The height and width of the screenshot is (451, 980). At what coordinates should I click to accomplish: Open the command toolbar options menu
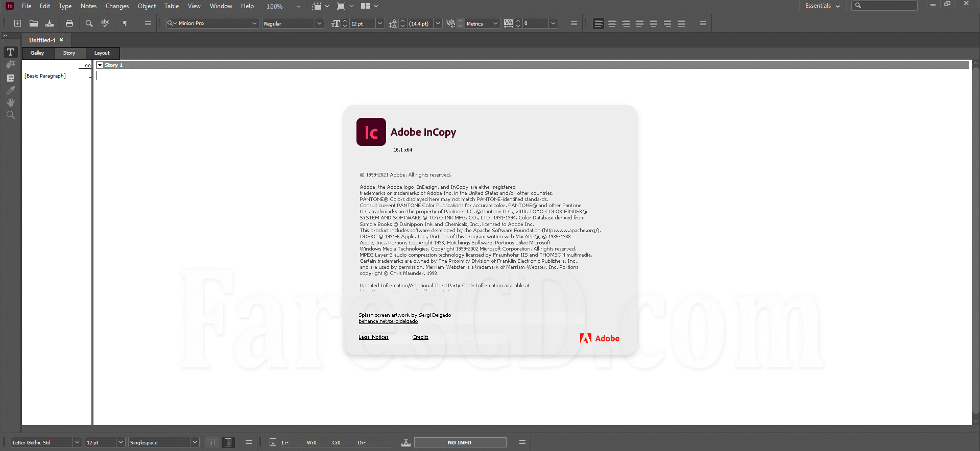[x=148, y=23]
